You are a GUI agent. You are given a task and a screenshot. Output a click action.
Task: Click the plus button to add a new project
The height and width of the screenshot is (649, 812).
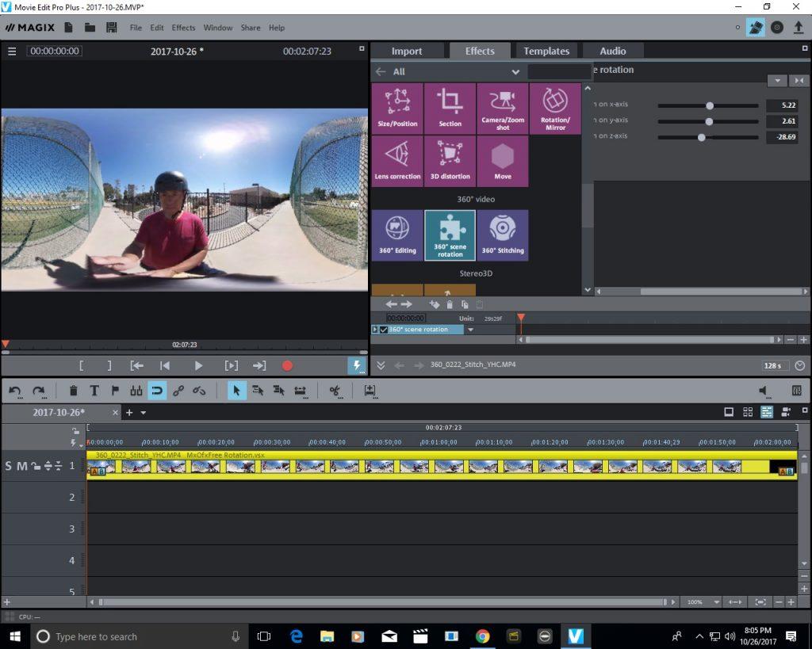[x=129, y=412]
